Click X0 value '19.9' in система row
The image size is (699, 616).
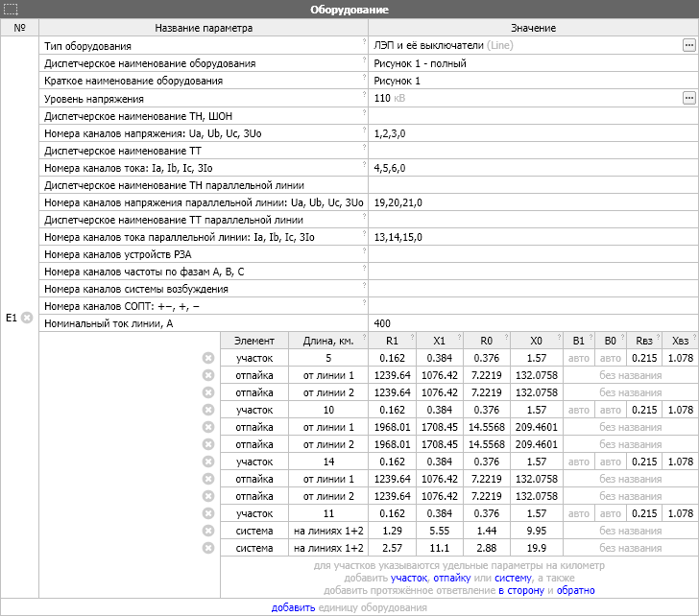click(537, 548)
